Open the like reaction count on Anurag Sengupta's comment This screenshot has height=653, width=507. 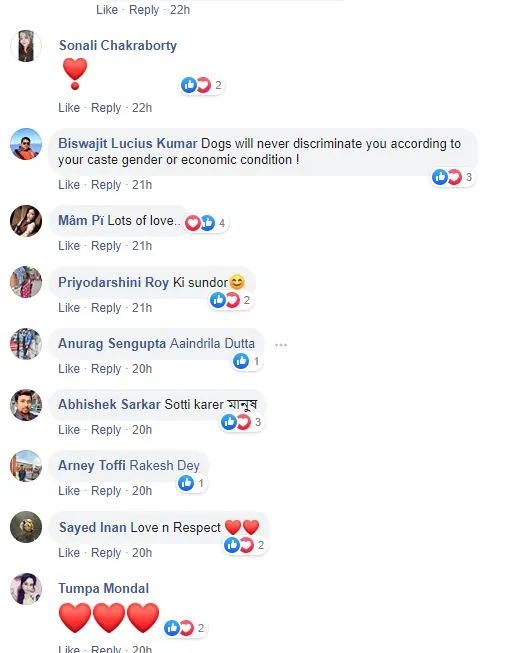247,361
